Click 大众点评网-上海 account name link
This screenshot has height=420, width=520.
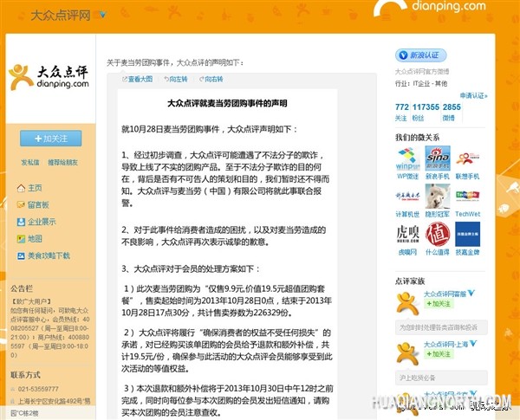[445, 344]
